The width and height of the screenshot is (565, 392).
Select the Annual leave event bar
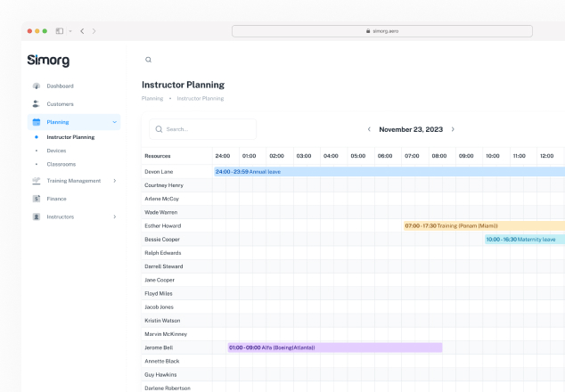coord(389,172)
